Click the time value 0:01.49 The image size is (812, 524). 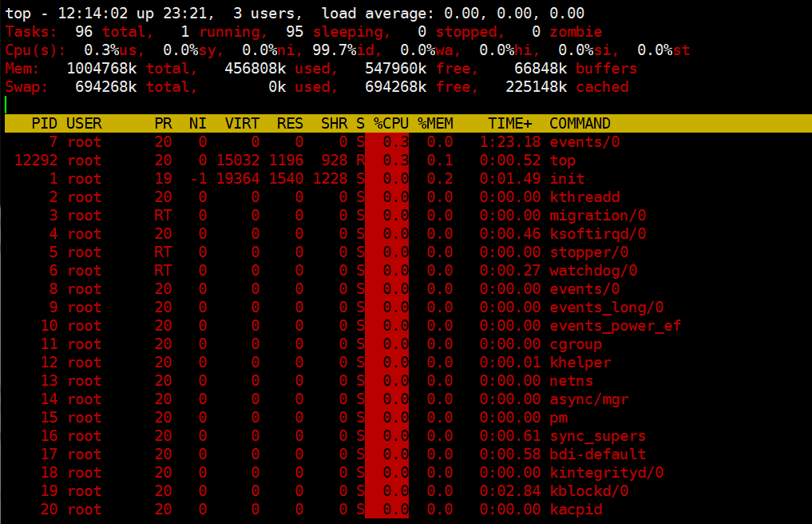[510, 179]
